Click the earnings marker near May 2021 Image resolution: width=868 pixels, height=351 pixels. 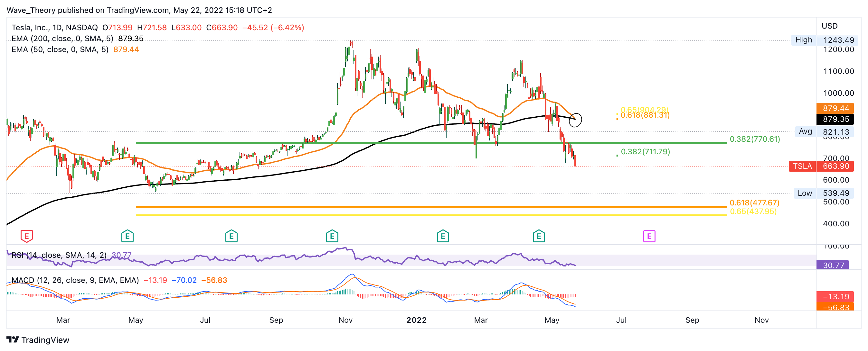click(127, 236)
